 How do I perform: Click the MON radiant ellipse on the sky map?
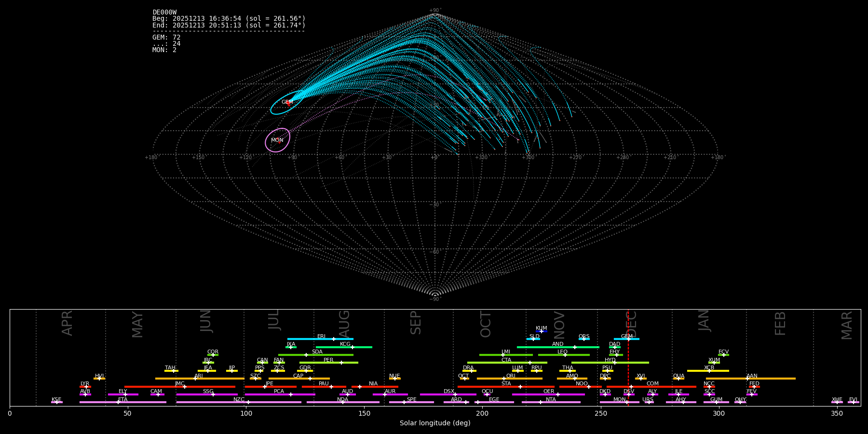pos(277,140)
